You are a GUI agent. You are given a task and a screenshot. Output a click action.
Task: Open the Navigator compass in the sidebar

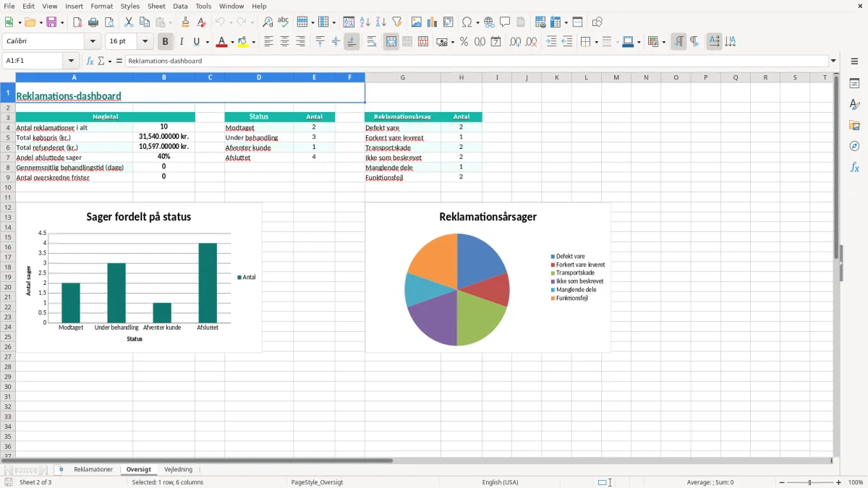854,146
